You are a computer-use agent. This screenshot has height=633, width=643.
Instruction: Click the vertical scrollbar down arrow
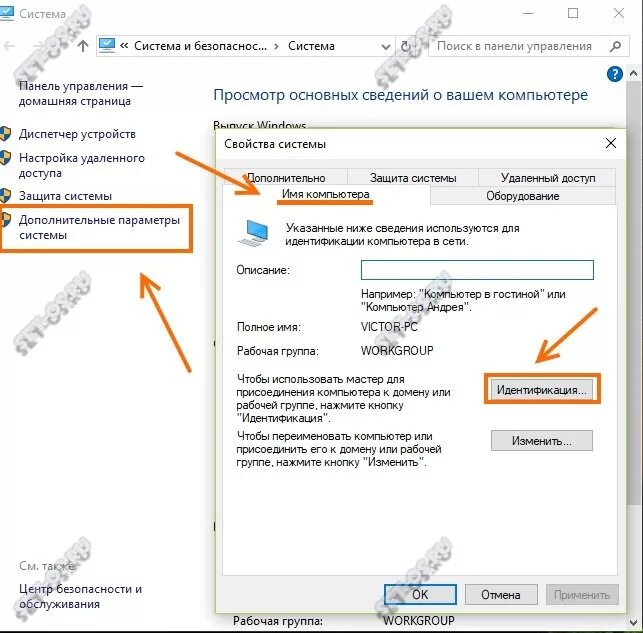(x=634, y=623)
